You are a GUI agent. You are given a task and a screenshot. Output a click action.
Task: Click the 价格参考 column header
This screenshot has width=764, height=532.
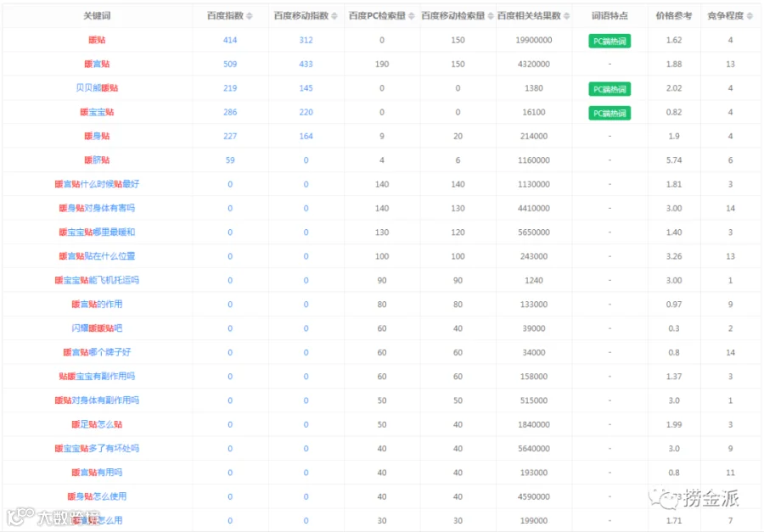(674, 15)
